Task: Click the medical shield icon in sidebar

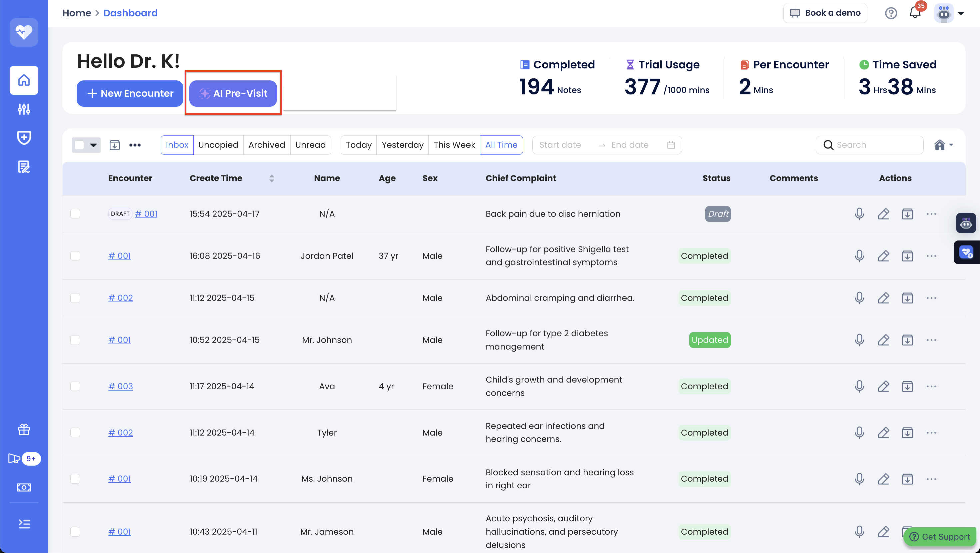Action: click(24, 138)
